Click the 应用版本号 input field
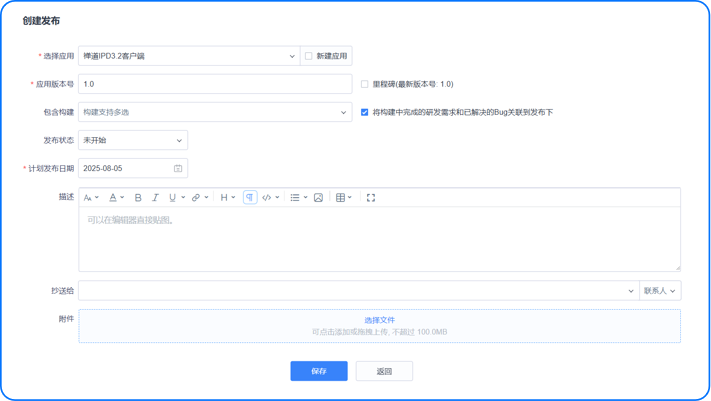Image resolution: width=711 pixels, height=401 pixels. 215,85
